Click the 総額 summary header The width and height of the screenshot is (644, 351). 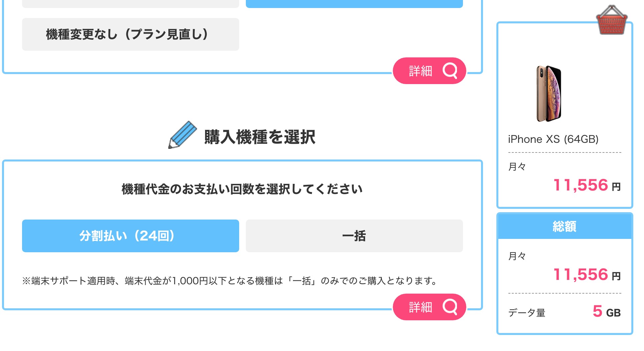point(565,227)
